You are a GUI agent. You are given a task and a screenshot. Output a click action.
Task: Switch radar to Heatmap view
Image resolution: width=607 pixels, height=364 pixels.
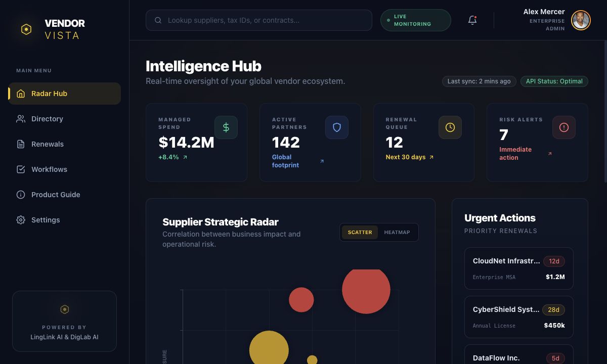tap(397, 233)
